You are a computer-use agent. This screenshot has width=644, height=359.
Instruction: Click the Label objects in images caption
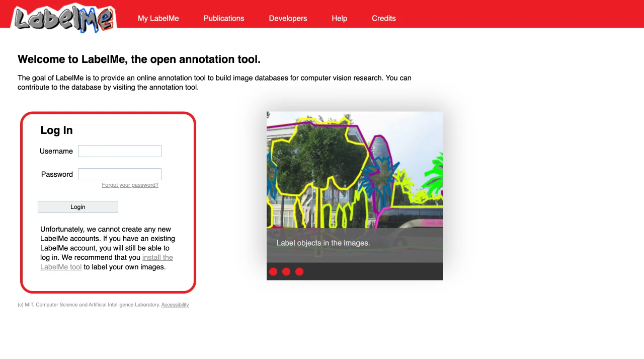click(323, 243)
